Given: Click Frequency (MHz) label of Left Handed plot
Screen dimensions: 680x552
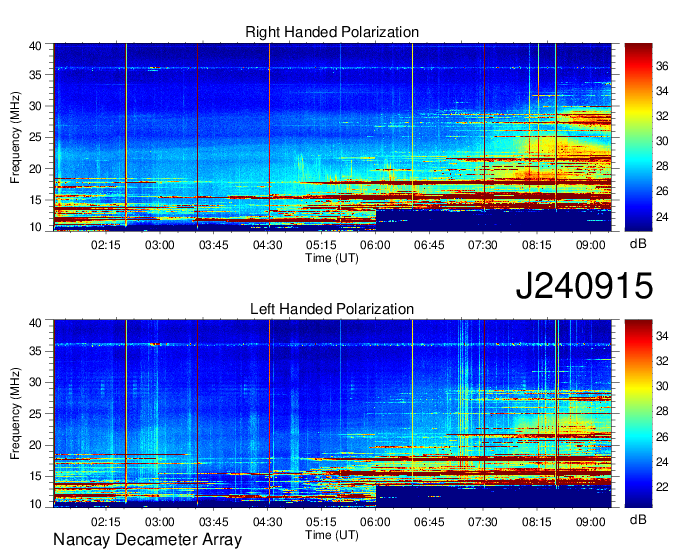Looking at the screenshot, I should [15, 414].
